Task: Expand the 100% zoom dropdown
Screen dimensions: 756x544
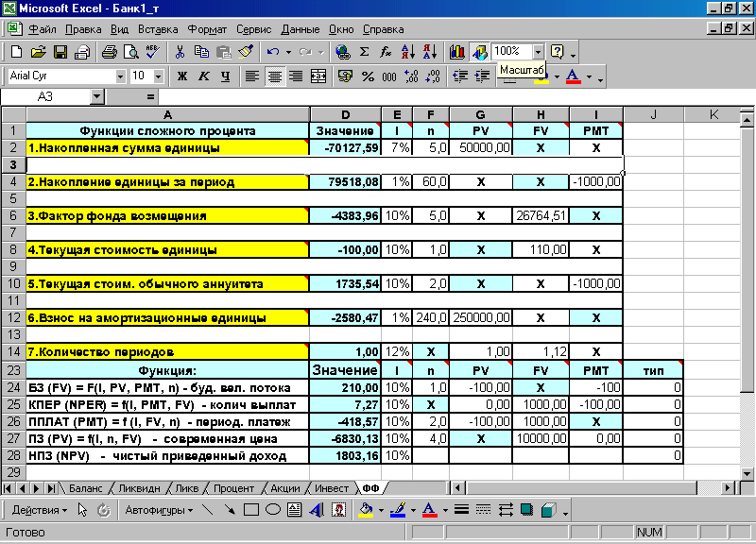Action: (539, 52)
